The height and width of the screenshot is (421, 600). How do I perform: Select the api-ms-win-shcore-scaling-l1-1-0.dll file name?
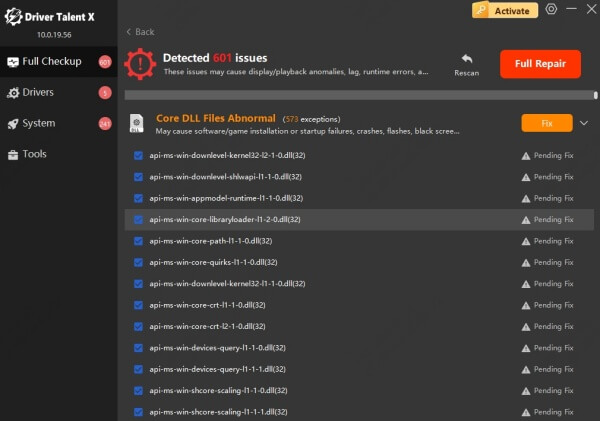(x=218, y=391)
